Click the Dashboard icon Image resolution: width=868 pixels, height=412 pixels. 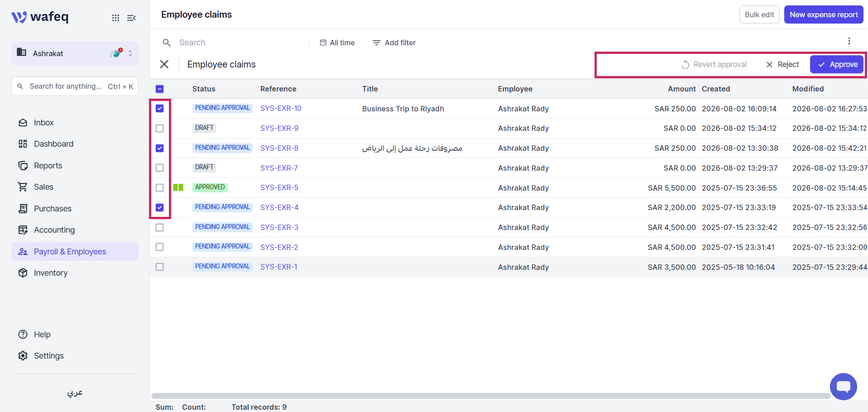click(23, 144)
